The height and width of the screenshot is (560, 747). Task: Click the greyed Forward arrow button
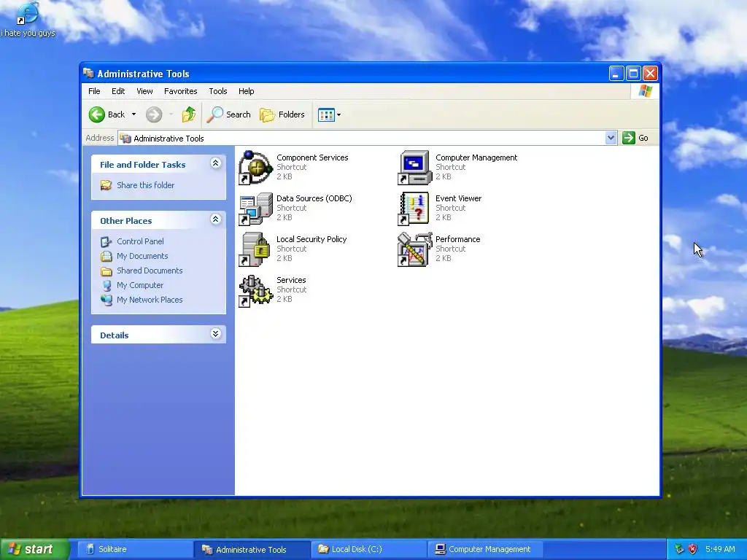tap(154, 114)
